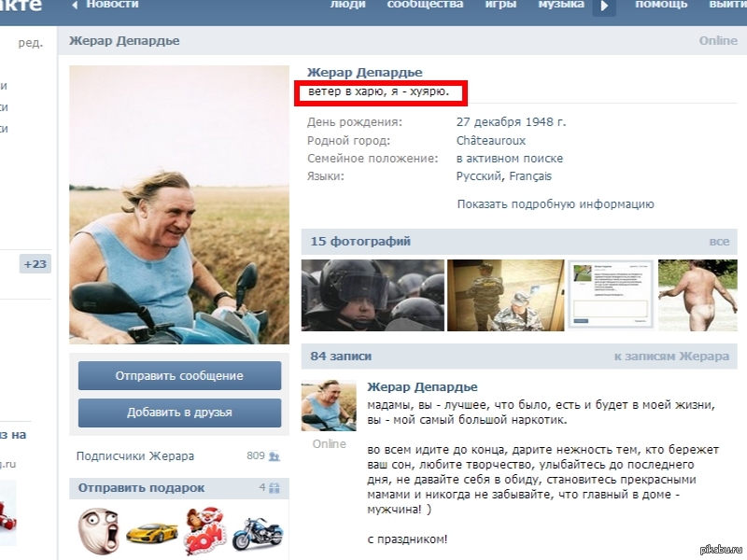The width and height of the screenshot is (747, 560).
Task: Open все photos link
Action: (719, 242)
